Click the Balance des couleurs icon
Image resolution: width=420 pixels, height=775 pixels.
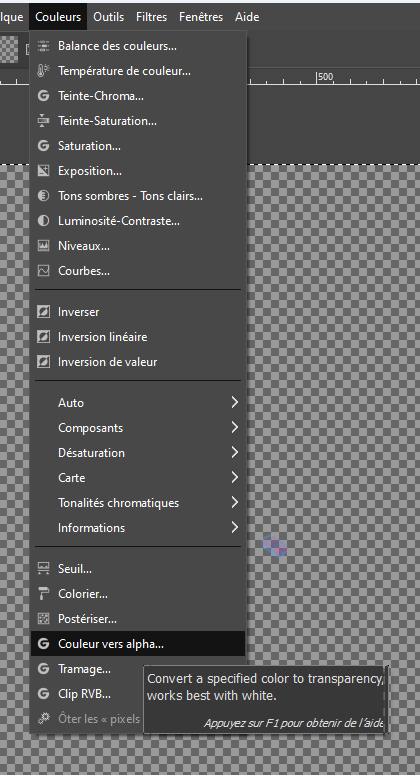pyautogui.click(x=43, y=46)
